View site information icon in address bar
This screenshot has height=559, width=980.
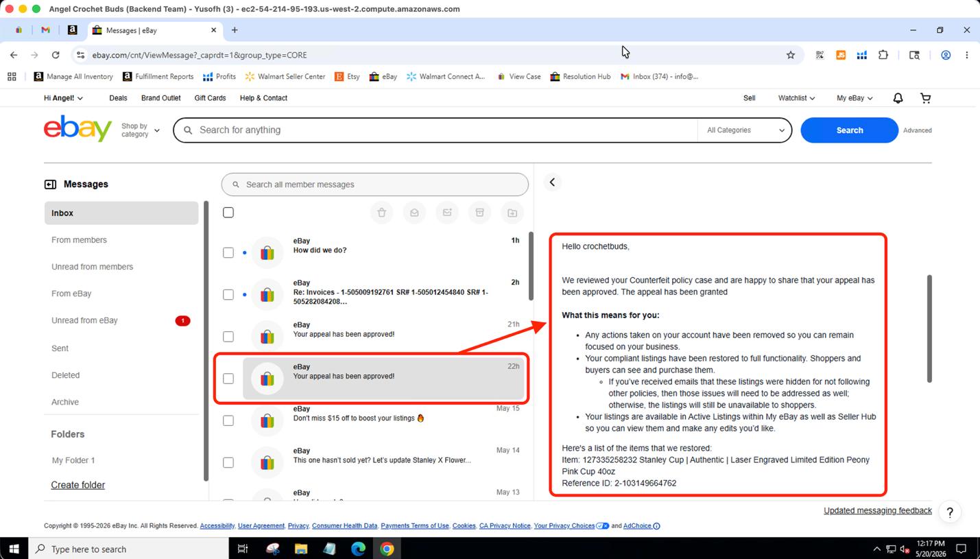coord(80,55)
